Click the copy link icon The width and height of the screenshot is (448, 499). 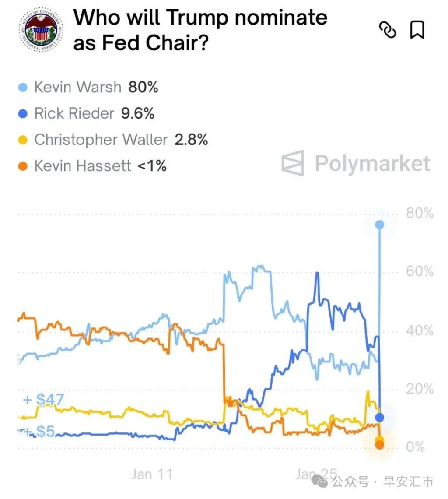[388, 30]
